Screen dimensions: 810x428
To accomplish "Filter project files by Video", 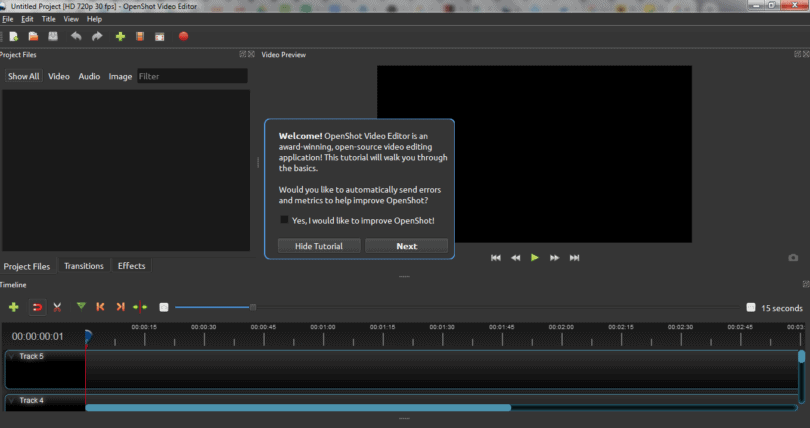I will (59, 76).
